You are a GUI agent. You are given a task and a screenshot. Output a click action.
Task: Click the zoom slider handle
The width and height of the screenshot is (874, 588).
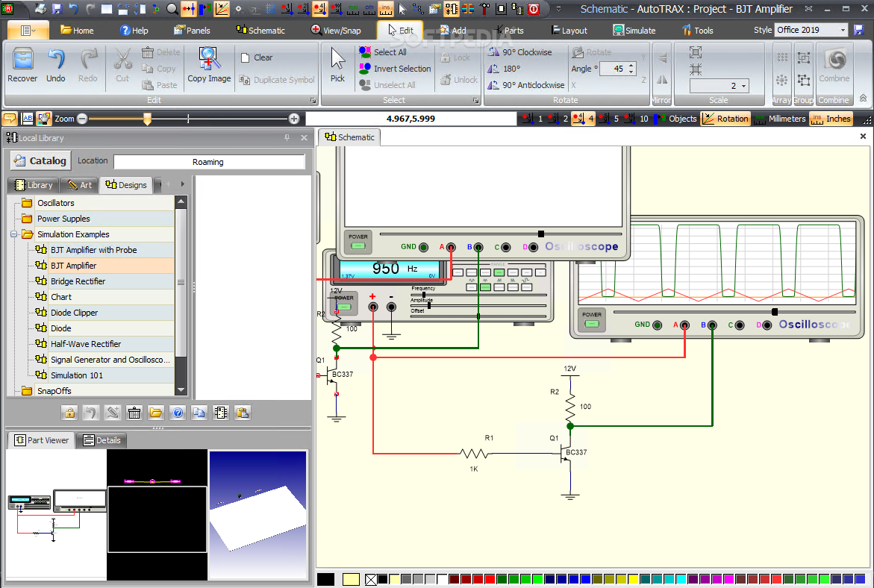coord(147,118)
